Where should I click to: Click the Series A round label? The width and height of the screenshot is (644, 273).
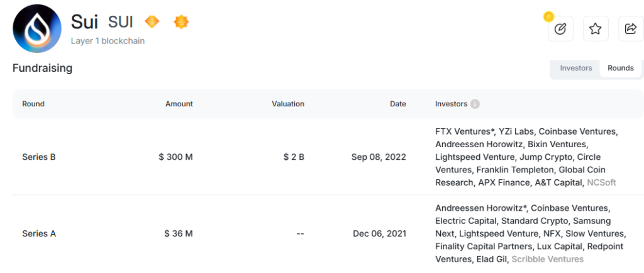[x=39, y=233]
